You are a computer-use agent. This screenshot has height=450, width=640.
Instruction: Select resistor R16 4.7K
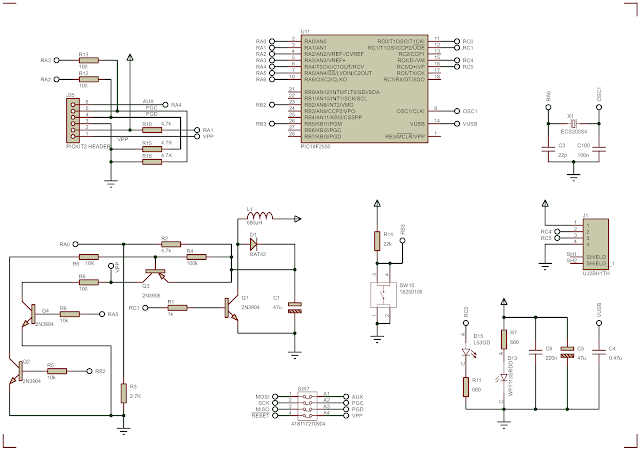click(x=152, y=162)
